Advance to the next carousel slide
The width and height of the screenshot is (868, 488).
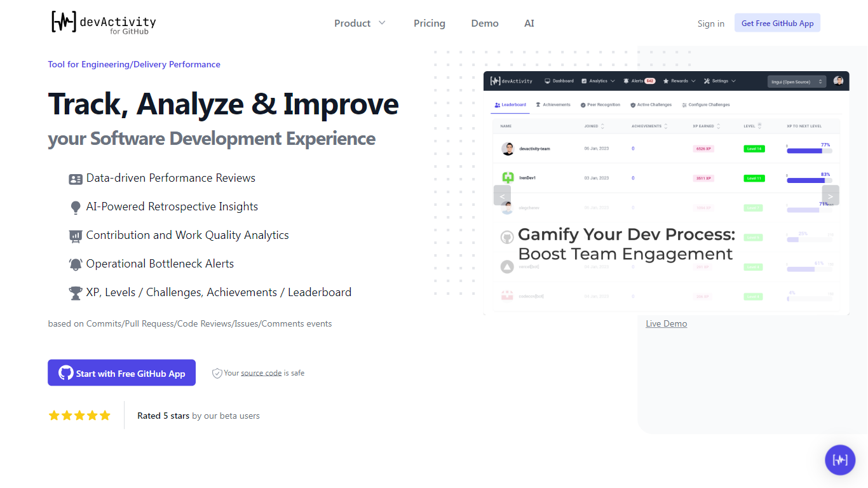coord(831,195)
